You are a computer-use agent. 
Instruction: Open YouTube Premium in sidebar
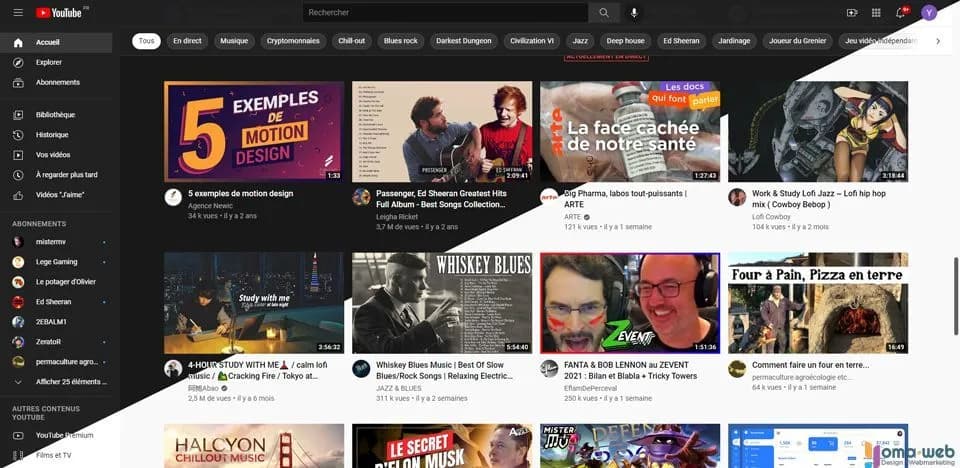coord(56,436)
